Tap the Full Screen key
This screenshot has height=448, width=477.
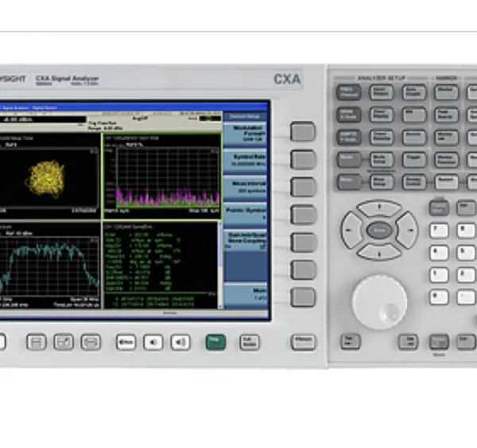(x=250, y=342)
